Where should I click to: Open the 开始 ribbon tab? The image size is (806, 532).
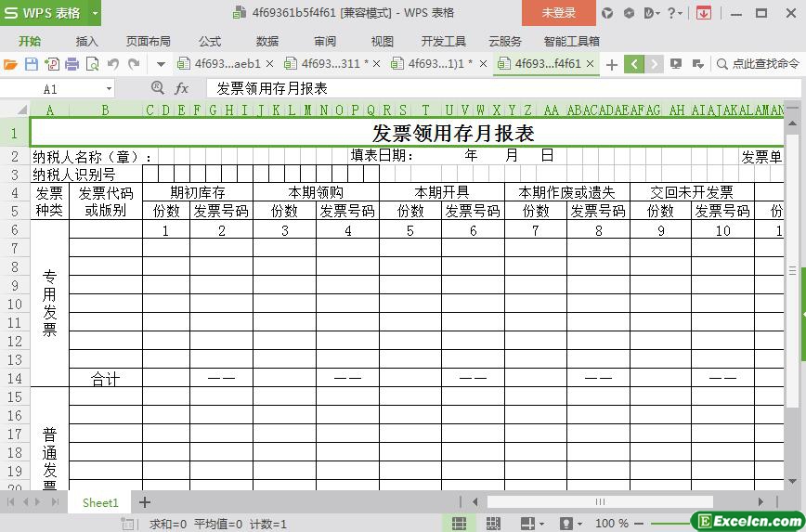[x=30, y=41]
